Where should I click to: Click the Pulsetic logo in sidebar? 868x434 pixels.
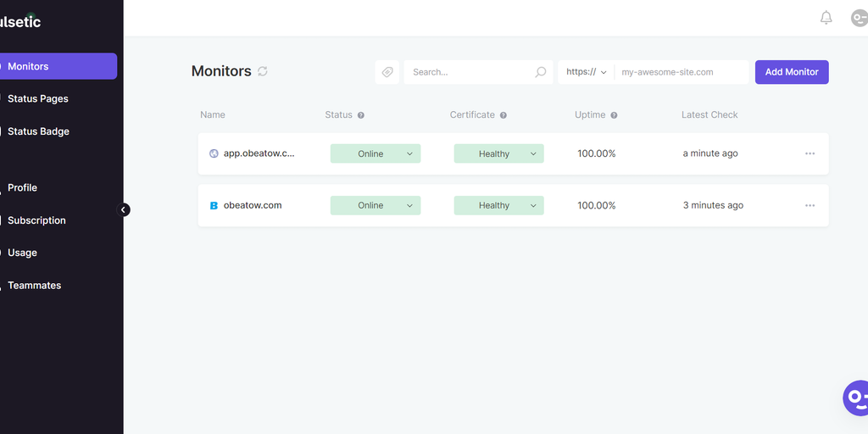click(x=20, y=21)
